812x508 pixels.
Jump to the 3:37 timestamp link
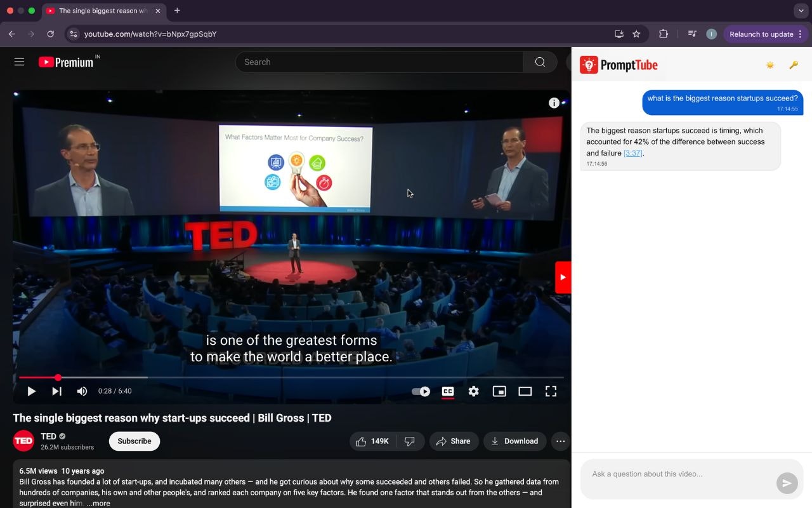pos(632,153)
